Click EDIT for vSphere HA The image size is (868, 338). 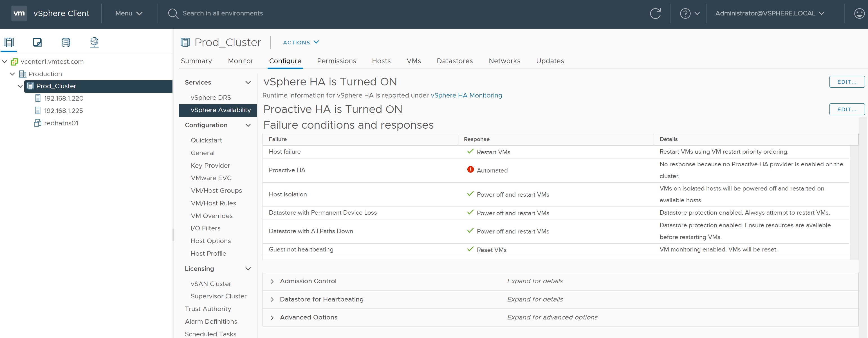pos(847,82)
